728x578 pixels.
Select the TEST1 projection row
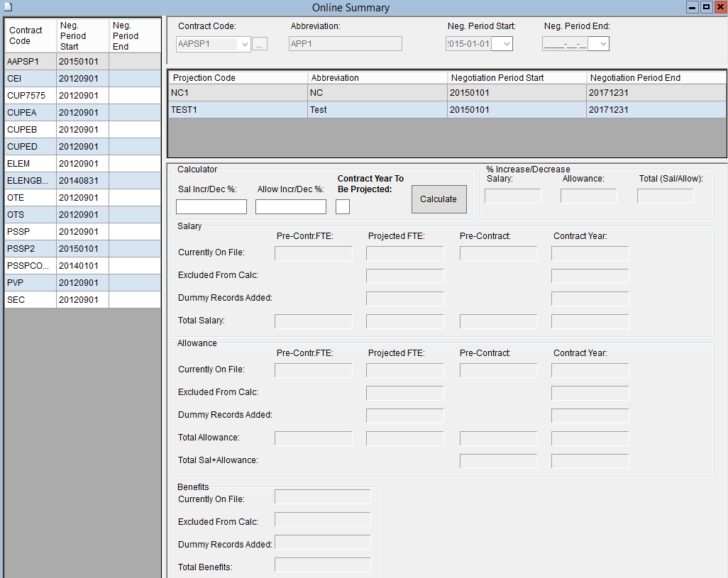pyautogui.click(x=238, y=110)
